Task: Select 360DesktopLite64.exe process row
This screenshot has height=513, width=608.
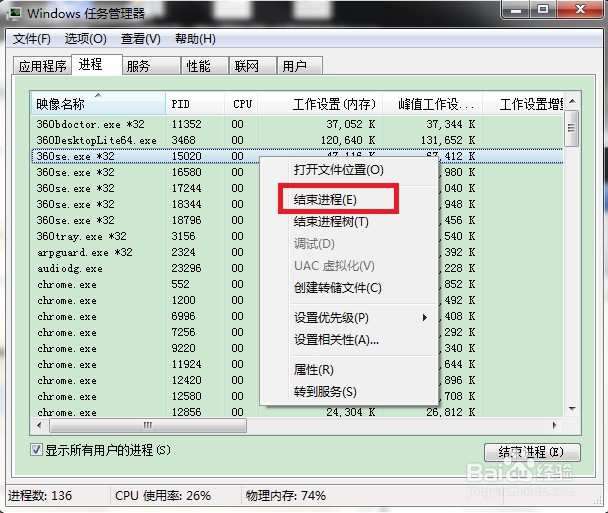Action: [x=297, y=140]
